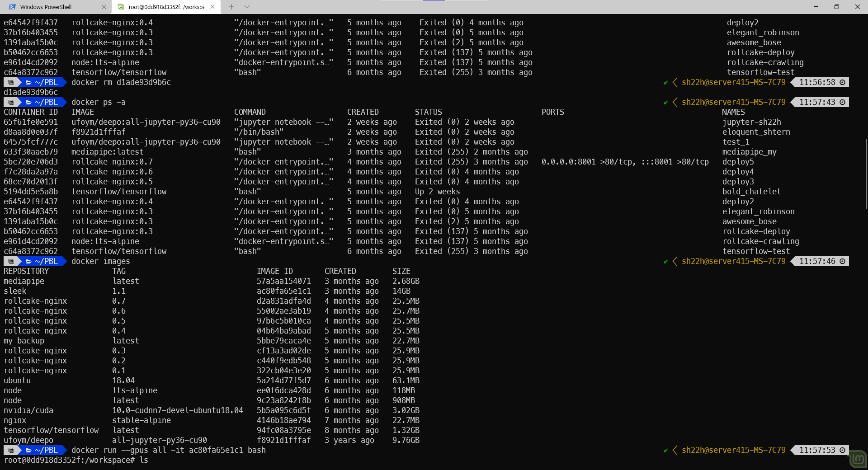Click the 'Up 2 weeks' status
Image resolution: width=868 pixels, height=470 pixels.
tap(437, 192)
